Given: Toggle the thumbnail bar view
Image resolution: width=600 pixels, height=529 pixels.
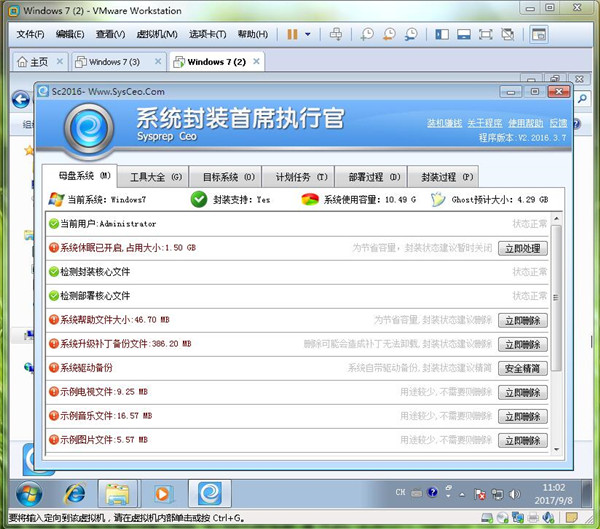Looking at the screenshot, I should pyautogui.click(x=464, y=34).
